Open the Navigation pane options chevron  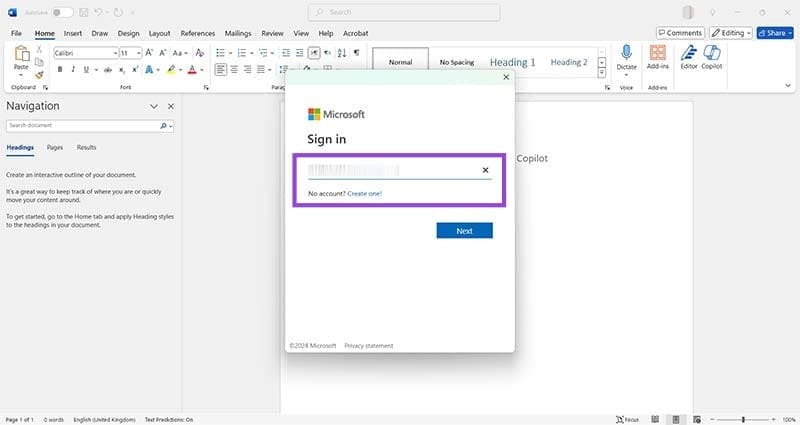coord(154,106)
